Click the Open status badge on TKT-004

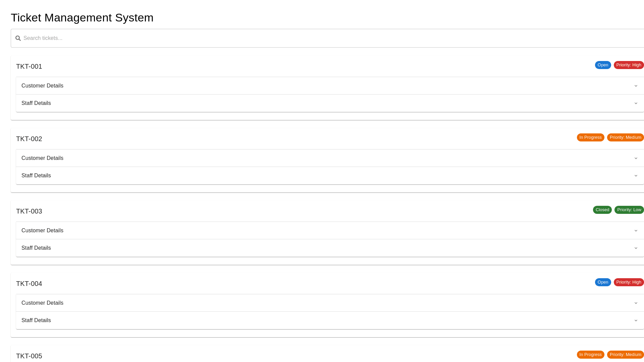pos(603,282)
